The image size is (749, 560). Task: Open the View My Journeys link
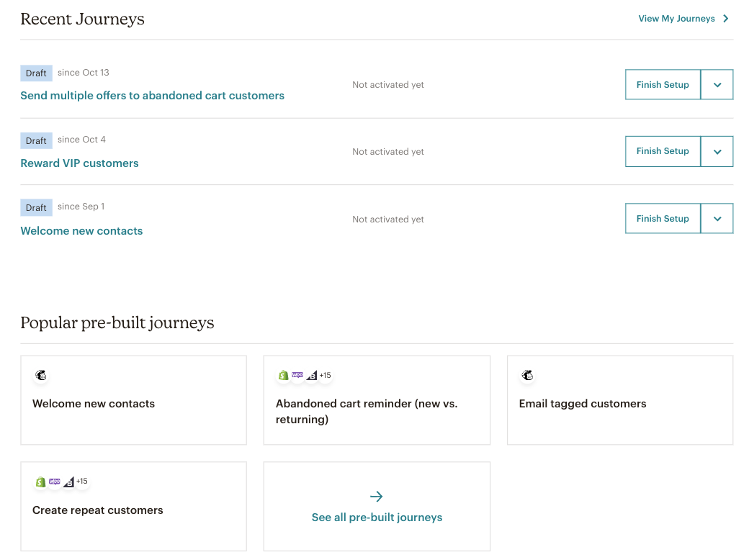click(676, 19)
